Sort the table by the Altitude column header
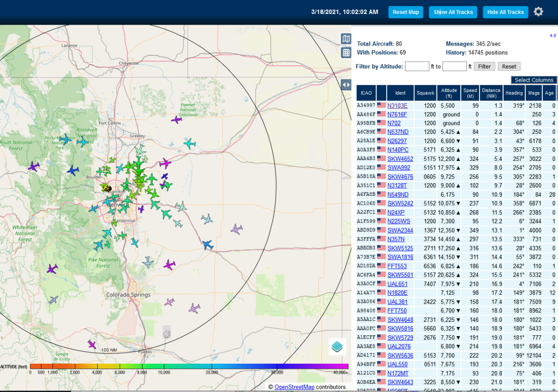 click(449, 93)
